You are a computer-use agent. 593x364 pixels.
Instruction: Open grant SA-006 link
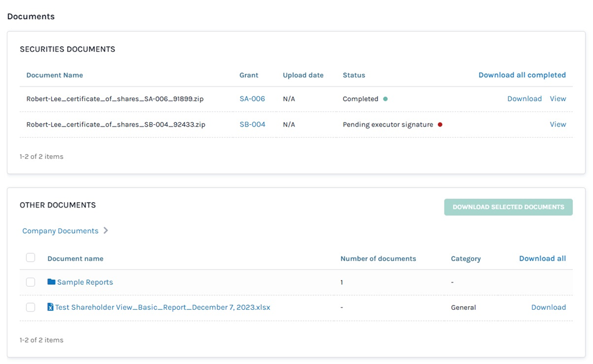click(252, 99)
